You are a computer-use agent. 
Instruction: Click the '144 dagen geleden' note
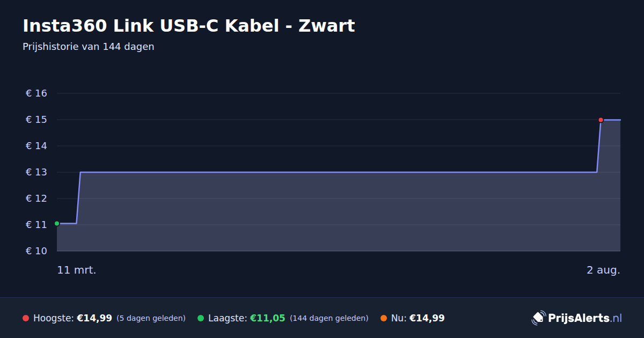coord(329,318)
